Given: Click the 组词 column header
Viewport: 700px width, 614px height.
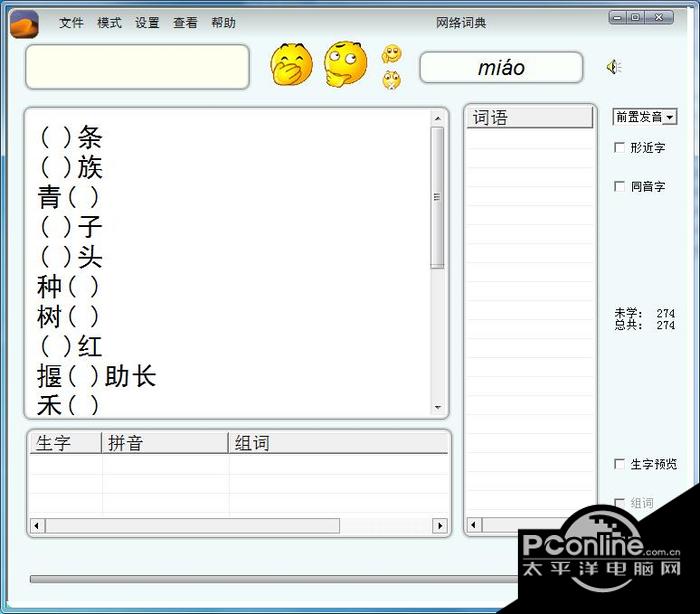Looking at the screenshot, I should pos(338,443).
